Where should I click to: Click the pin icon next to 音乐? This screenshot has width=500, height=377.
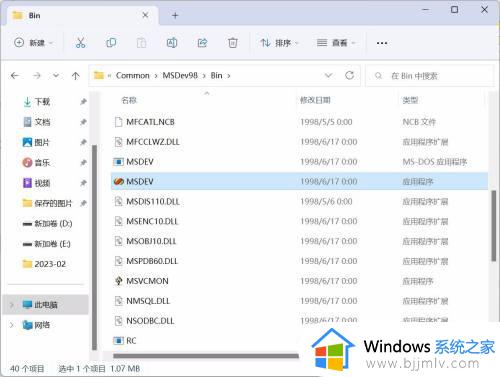coord(83,163)
